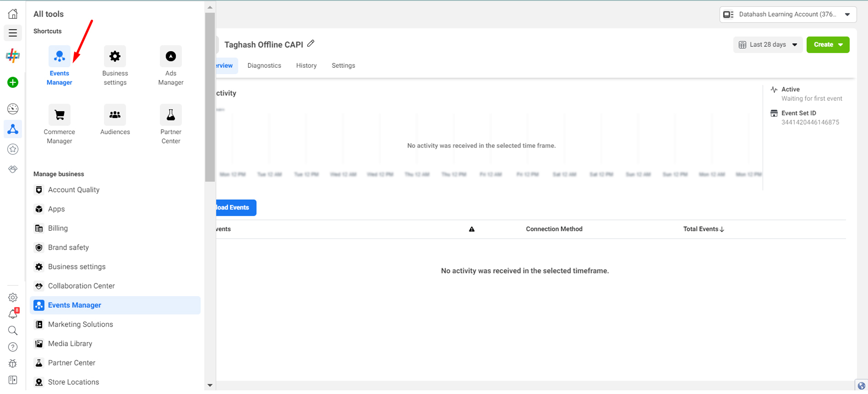Click Connection Method column header
The height and width of the screenshot is (394, 868).
(x=554, y=229)
